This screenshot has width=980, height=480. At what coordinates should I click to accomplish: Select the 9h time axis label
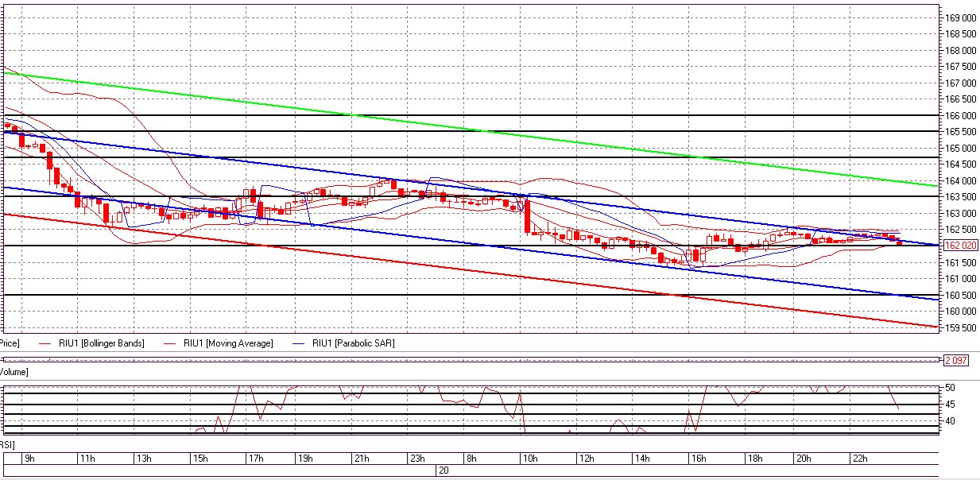(x=29, y=459)
